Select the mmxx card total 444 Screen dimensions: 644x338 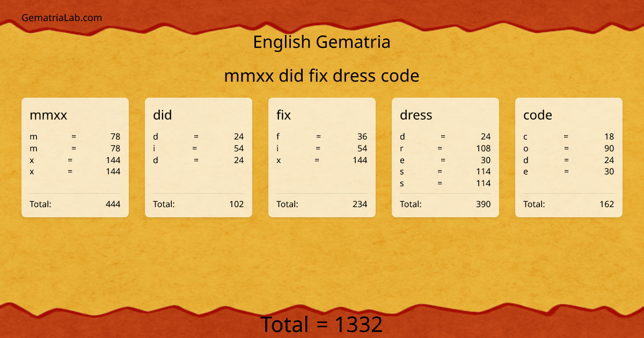113,204
